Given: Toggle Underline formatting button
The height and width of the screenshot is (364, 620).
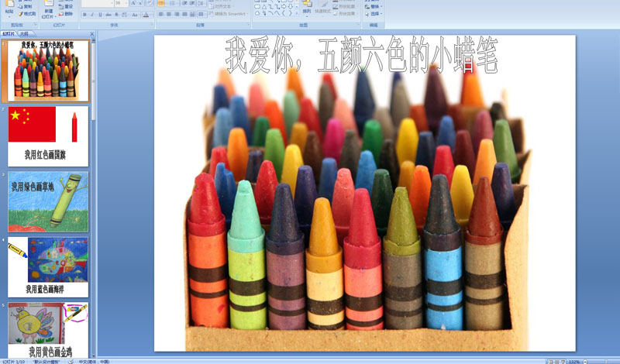Looking at the screenshot, I should pos(101,15).
